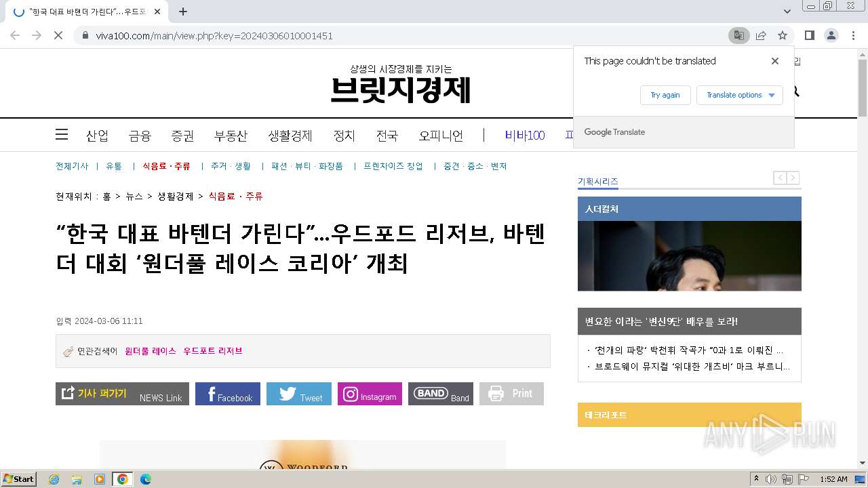Select 패션 · 뷰티 · 화장품 subcategory

(307, 166)
